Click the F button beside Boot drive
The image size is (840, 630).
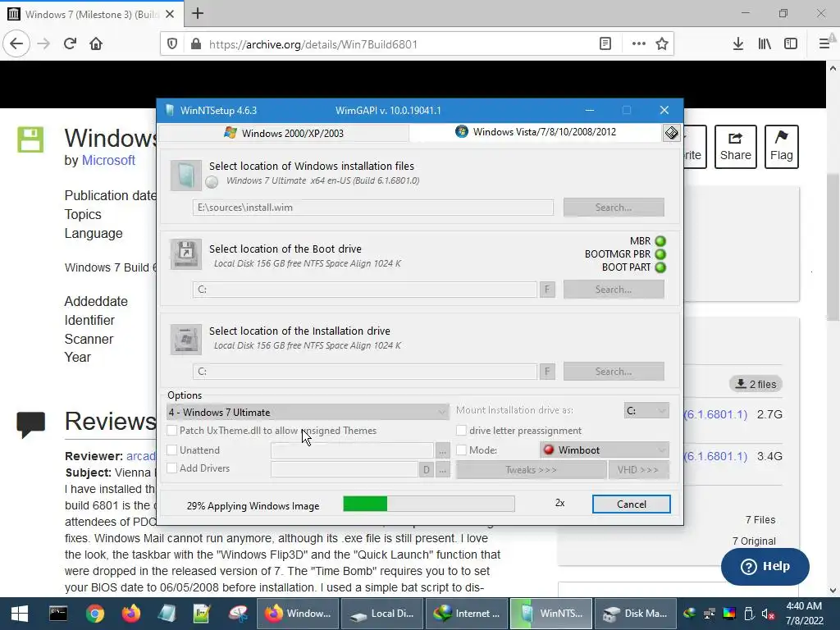(547, 290)
